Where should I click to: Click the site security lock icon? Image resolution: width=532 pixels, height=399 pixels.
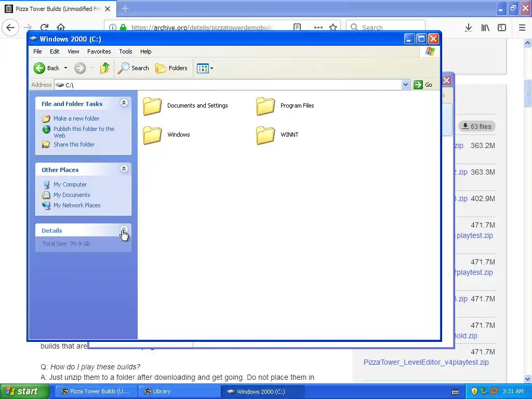123,27
